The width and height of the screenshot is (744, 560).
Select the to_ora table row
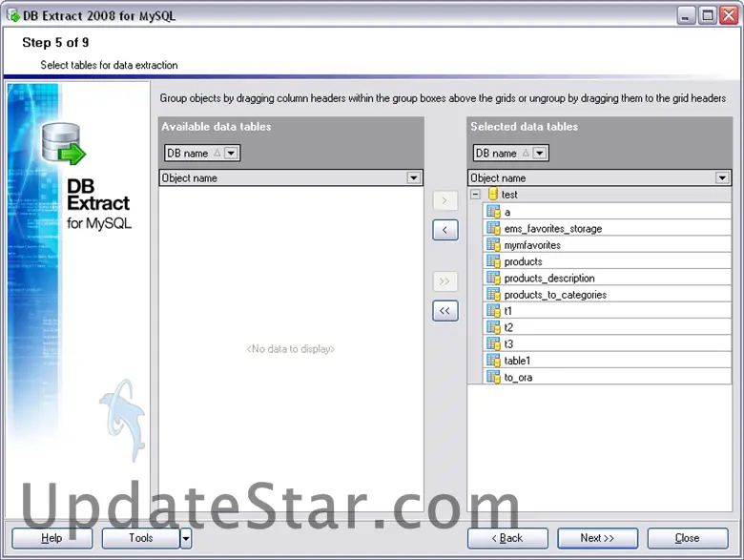pyautogui.click(x=607, y=377)
